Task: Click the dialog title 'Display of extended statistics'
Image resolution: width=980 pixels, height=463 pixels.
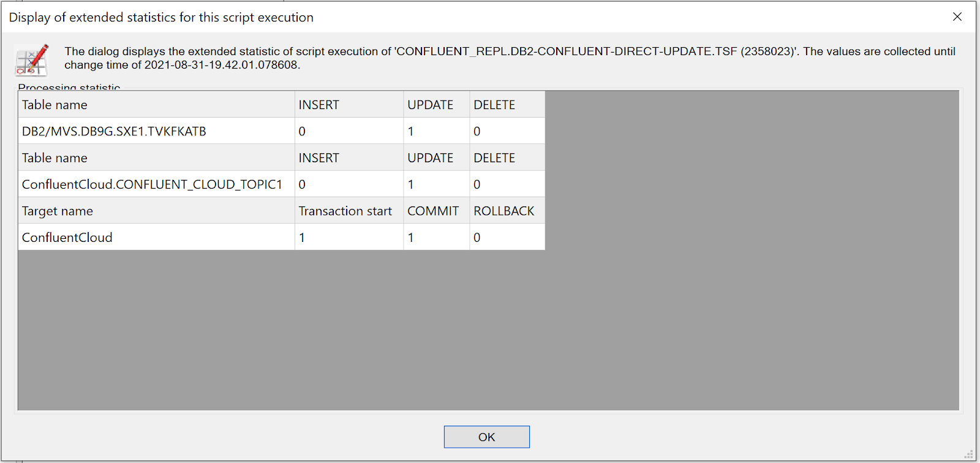Action: pyautogui.click(x=161, y=17)
